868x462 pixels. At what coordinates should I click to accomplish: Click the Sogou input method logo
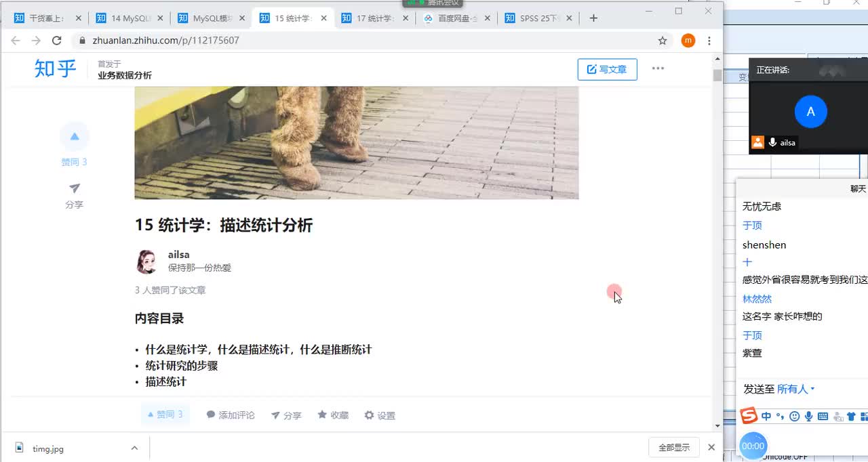(748, 416)
